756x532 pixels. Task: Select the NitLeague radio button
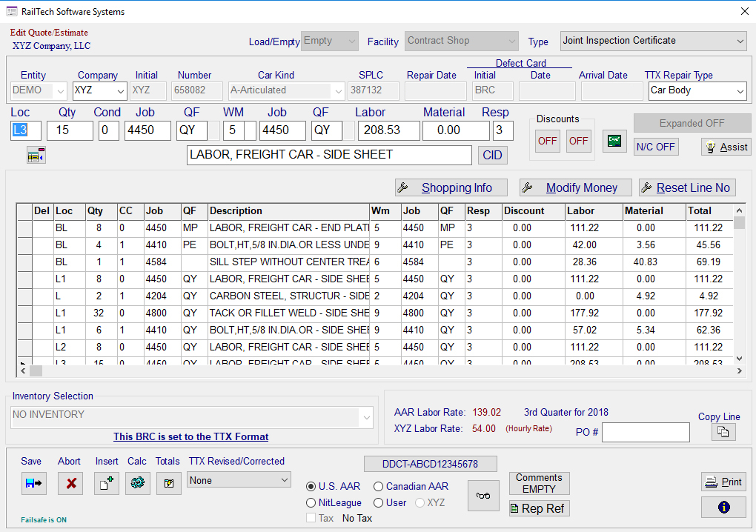point(311,503)
